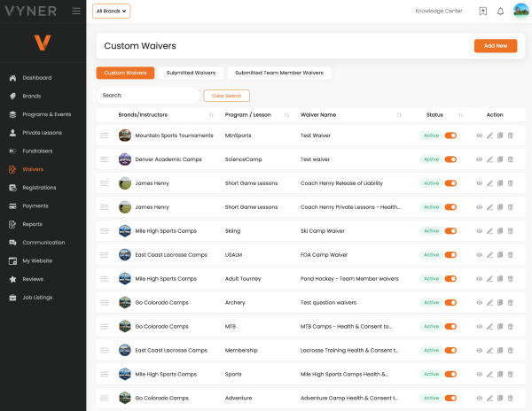Screen dimensions: 532x411
Task: Edit the MTB Camps waiver
Action: pyautogui.click(x=489, y=327)
